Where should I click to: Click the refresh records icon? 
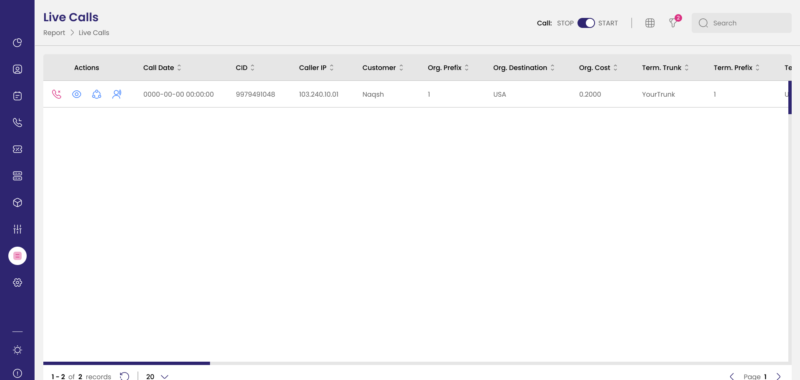(124, 376)
